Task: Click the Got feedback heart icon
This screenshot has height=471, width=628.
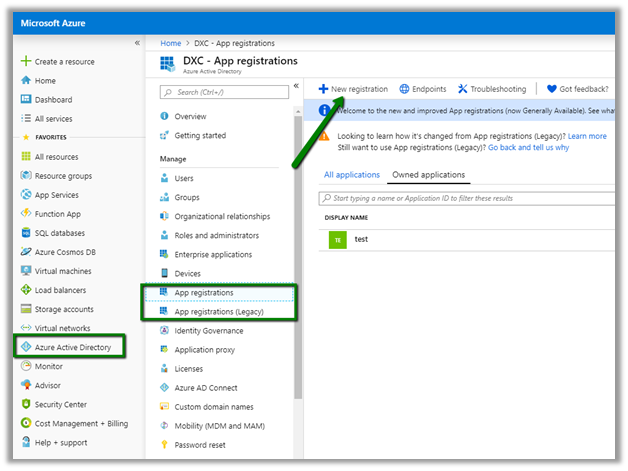Action: click(x=551, y=89)
